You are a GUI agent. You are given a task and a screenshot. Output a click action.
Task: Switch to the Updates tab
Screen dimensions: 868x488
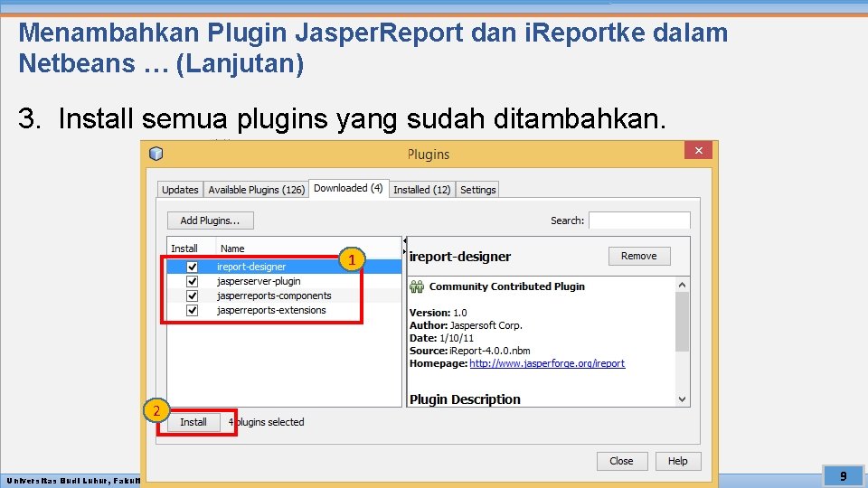tap(180, 189)
